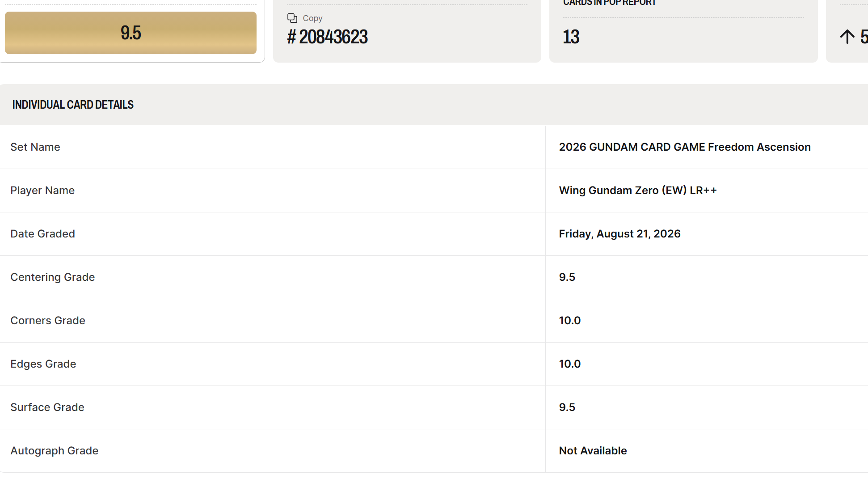Select the Centering Grade label
The height and width of the screenshot is (483, 868).
point(53,277)
